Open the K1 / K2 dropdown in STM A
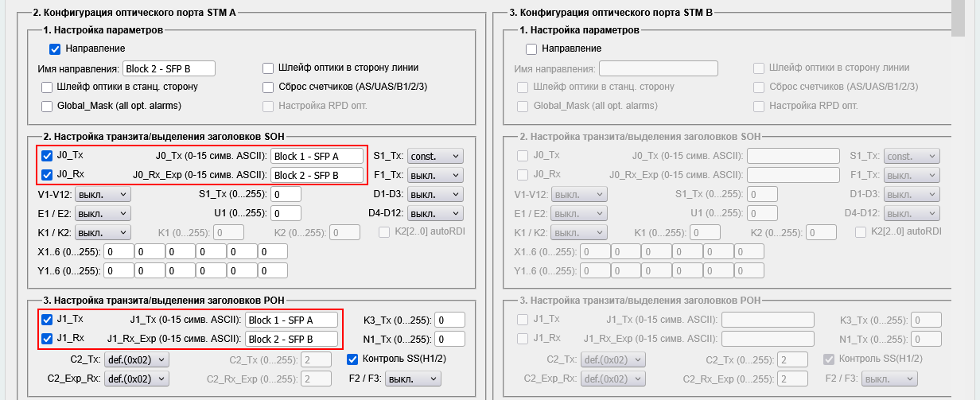The width and height of the screenshot is (980, 400). point(103,232)
